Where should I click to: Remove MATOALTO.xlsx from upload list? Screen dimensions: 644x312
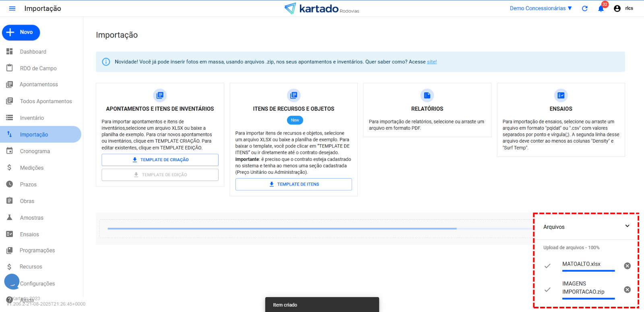click(x=627, y=266)
